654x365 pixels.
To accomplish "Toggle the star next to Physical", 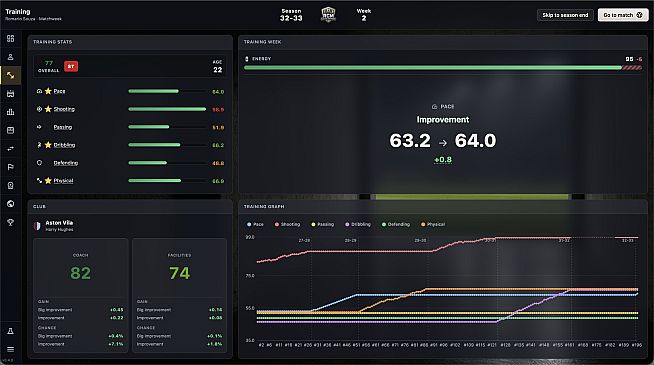I will click(x=48, y=181).
